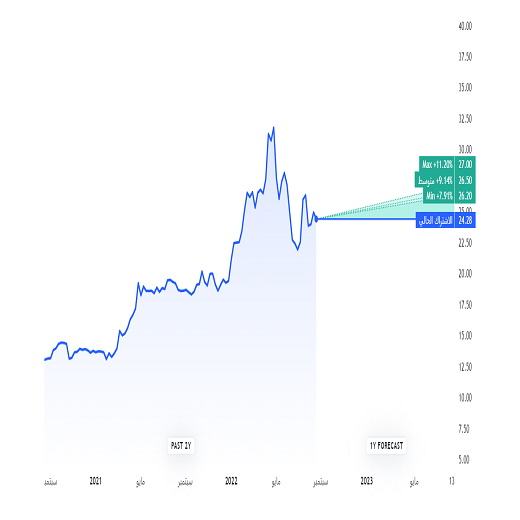Click the 40.00 price axis label

point(465,26)
